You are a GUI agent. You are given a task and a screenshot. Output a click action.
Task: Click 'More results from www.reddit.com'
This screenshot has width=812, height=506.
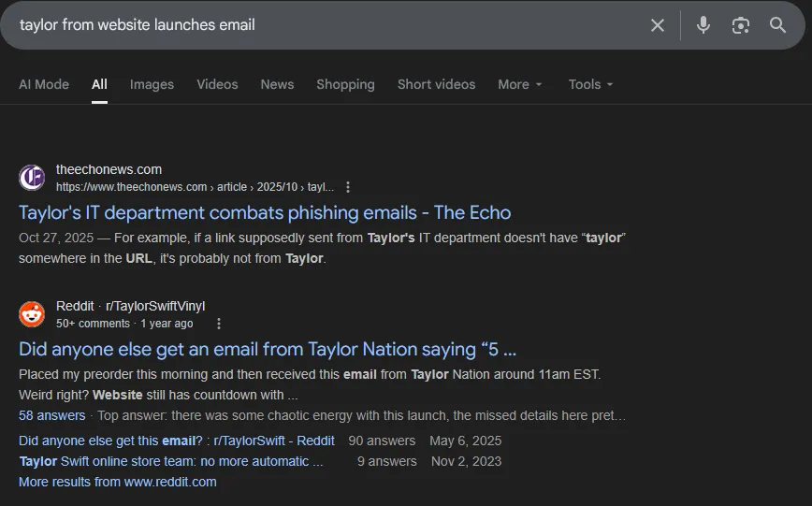pyautogui.click(x=118, y=483)
